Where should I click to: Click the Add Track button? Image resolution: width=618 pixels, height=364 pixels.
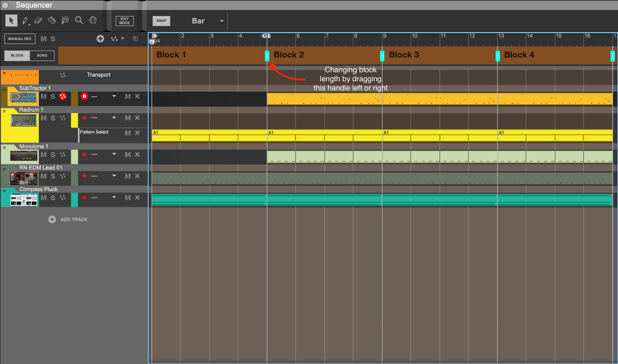click(68, 220)
